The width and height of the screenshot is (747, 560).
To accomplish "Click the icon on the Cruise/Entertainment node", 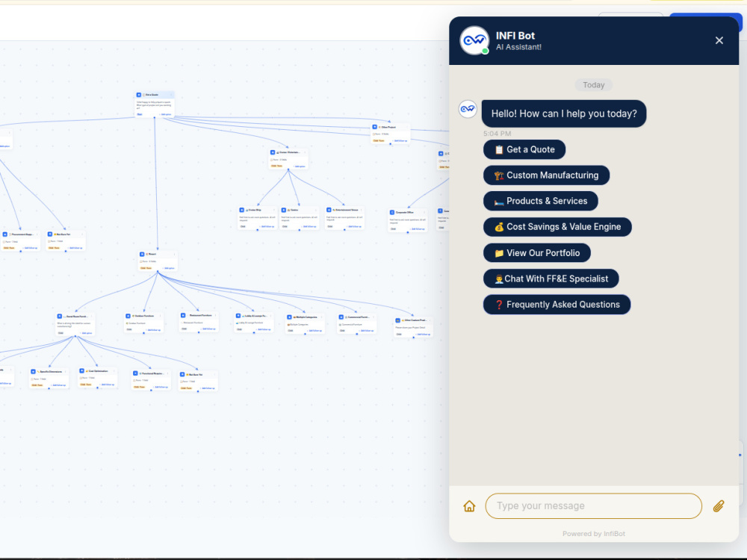I will click(x=273, y=152).
